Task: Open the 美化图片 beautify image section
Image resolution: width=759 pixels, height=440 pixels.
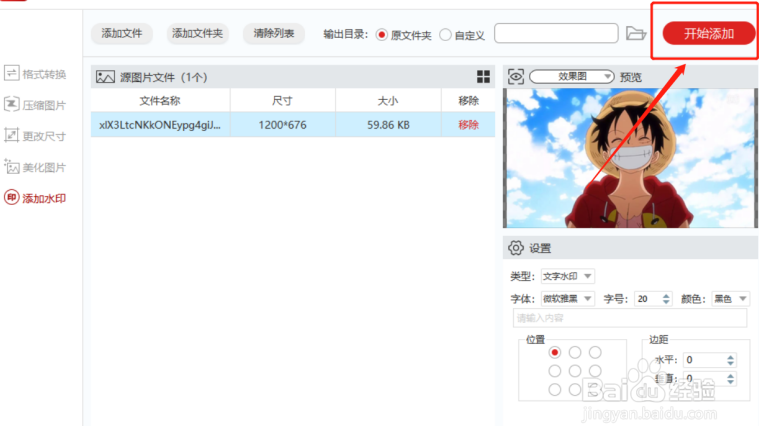Action: click(35, 167)
